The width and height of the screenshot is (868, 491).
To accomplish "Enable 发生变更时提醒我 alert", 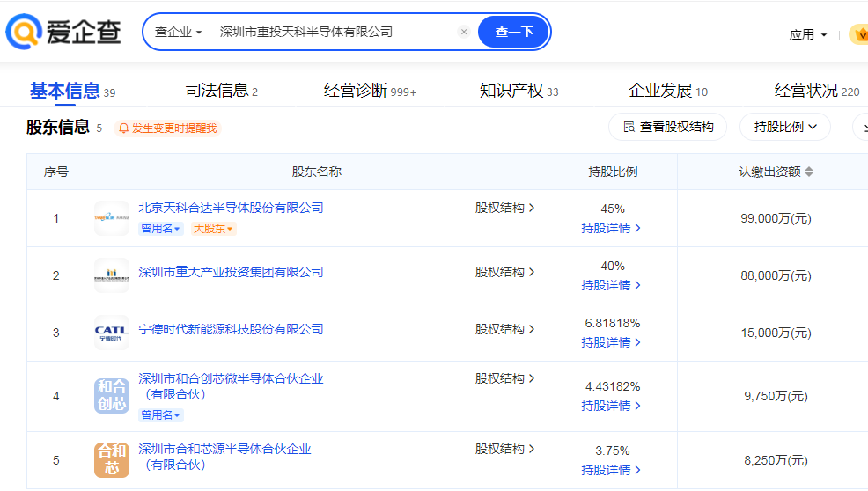I will 167,128.
